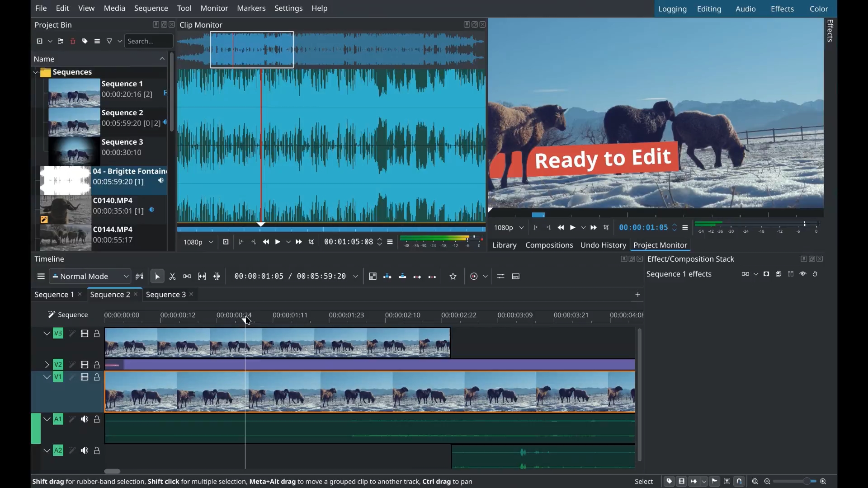Select C0140.MP4 clip in Project Bin
The width and height of the screenshot is (868, 488).
pyautogui.click(x=113, y=200)
